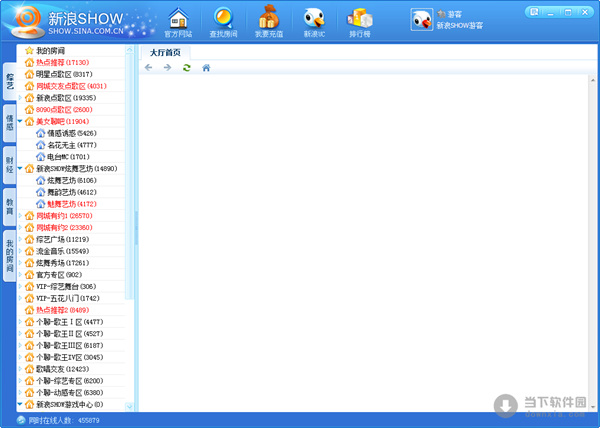Expand the 炫舞秀场 node
The width and height of the screenshot is (600, 428).
(20, 263)
